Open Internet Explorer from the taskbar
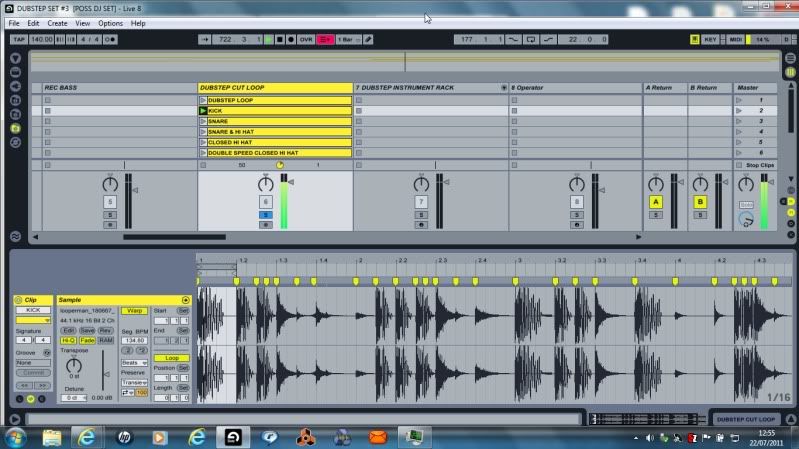The width and height of the screenshot is (799, 449). coord(86,436)
